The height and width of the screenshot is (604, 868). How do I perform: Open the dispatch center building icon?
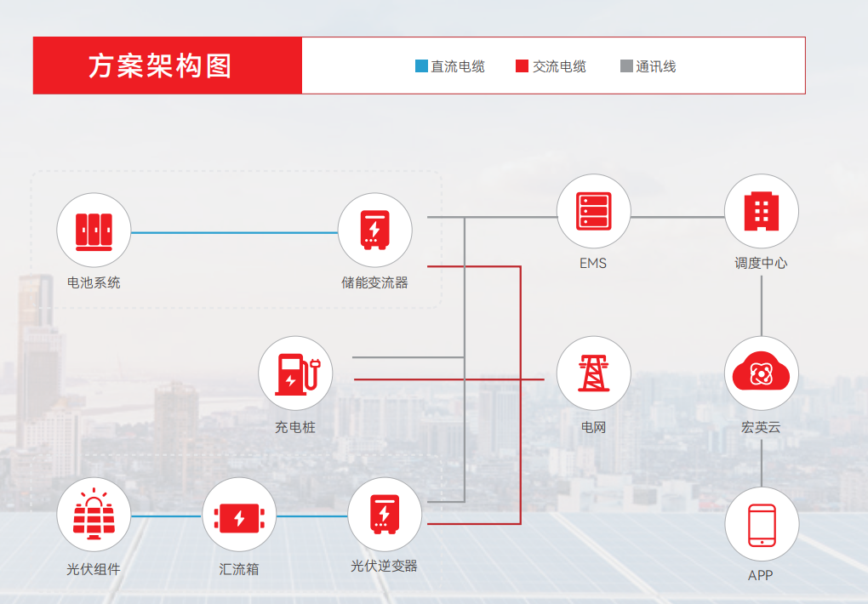(x=761, y=211)
